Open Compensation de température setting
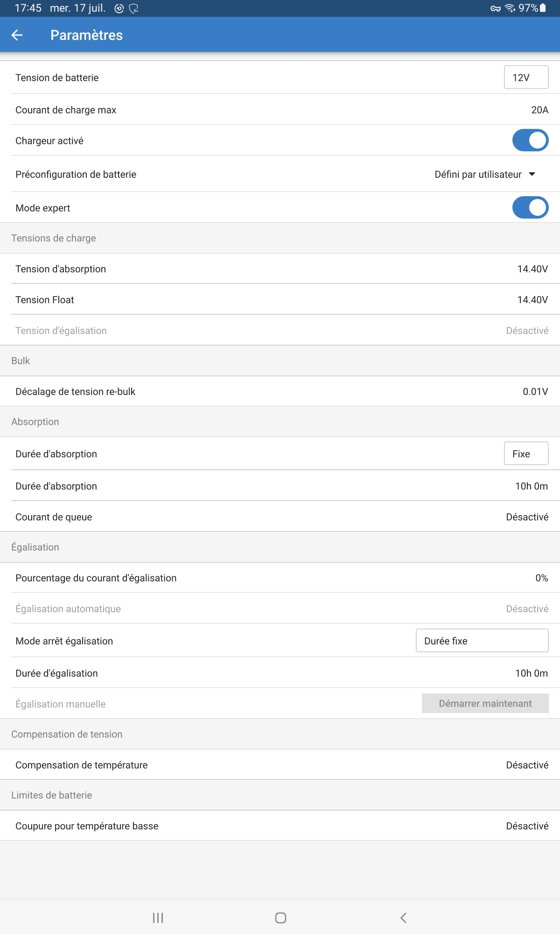 click(527, 765)
